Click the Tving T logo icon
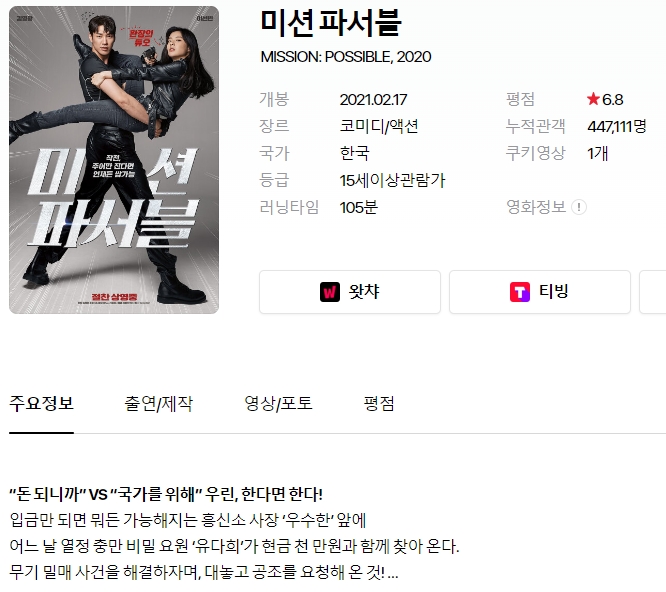The height and width of the screenshot is (592, 666). point(520,292)
